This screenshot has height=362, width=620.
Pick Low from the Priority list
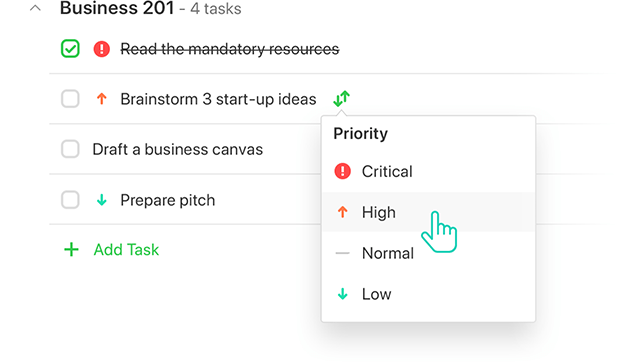pos(429,294)
